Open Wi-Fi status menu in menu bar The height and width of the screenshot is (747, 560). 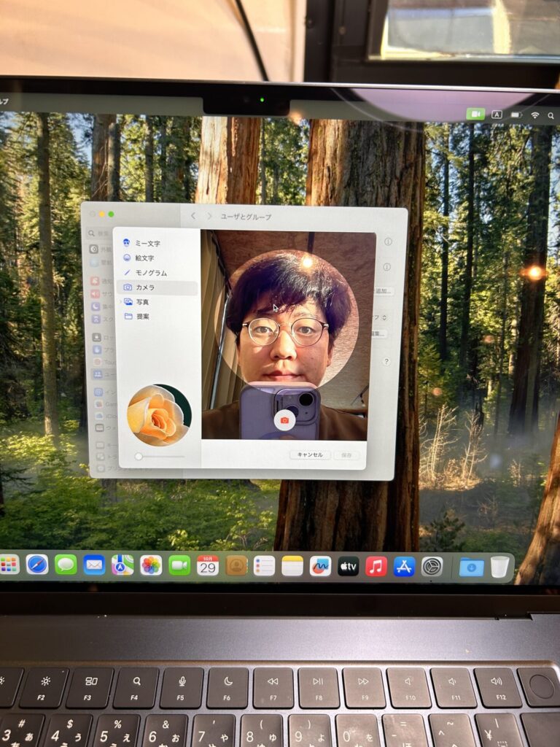coord(535,115)
